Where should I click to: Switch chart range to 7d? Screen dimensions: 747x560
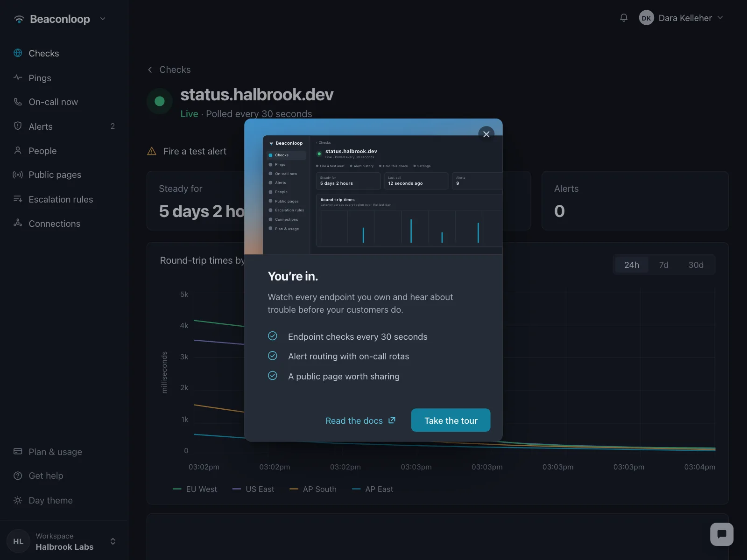[x=663, y=265]
